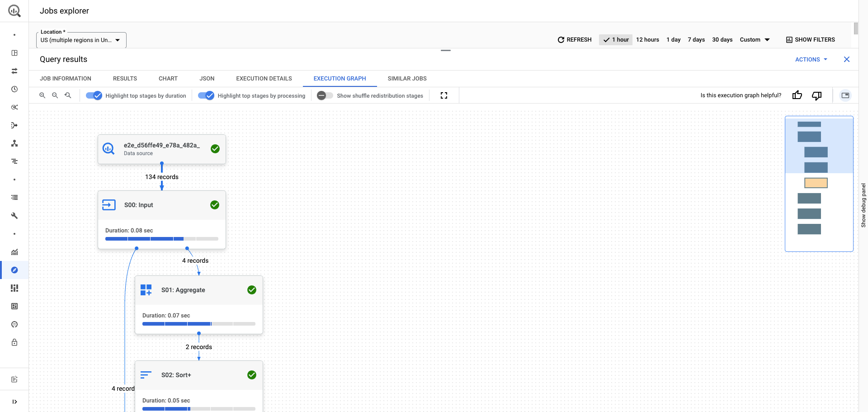Image resolution: width=868 pixels, height=412 pixels.
Task: Open the Location dropdown
Action: [81, 40]
